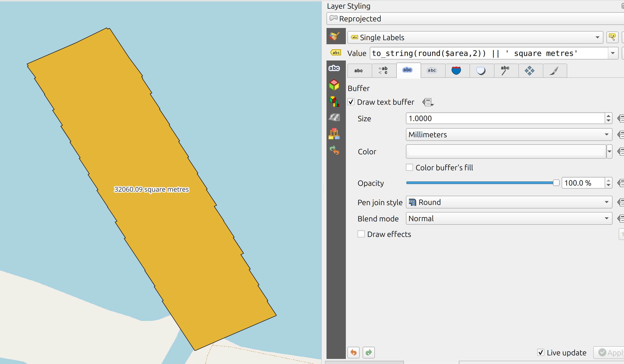Click data-defined override for Draw text buffer
This screenshot has height=364, width=624.
coord(428,102)
